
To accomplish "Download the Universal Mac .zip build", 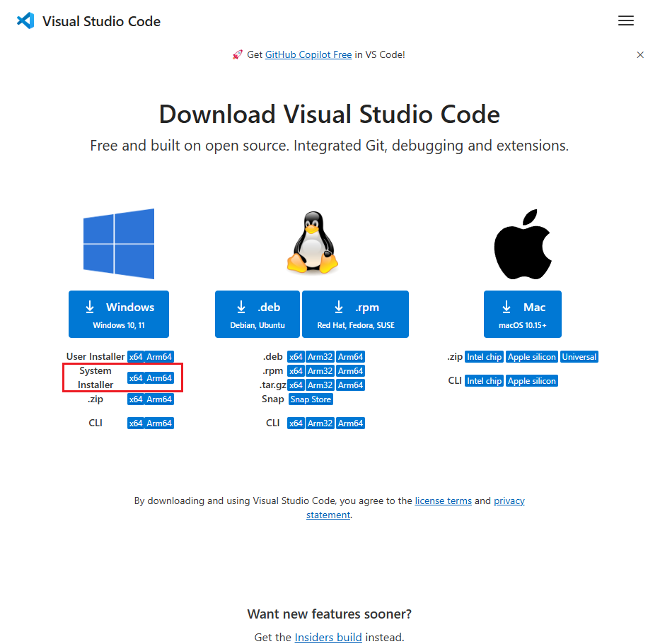I will tap(579, 356).
